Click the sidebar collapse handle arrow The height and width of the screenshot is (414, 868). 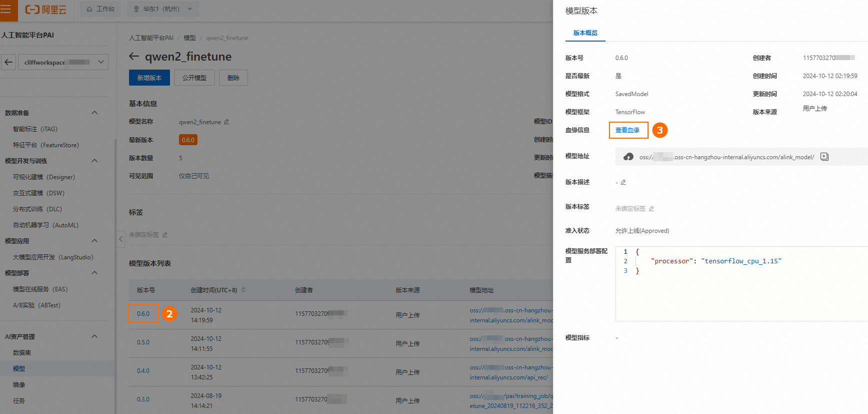pos(121,239)
